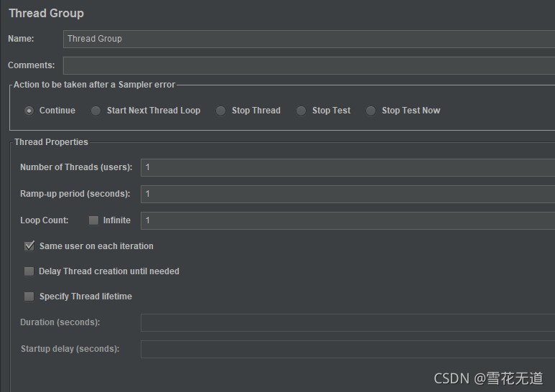
Task: Click the Thread Properties section label
Action: coord(51,142)
